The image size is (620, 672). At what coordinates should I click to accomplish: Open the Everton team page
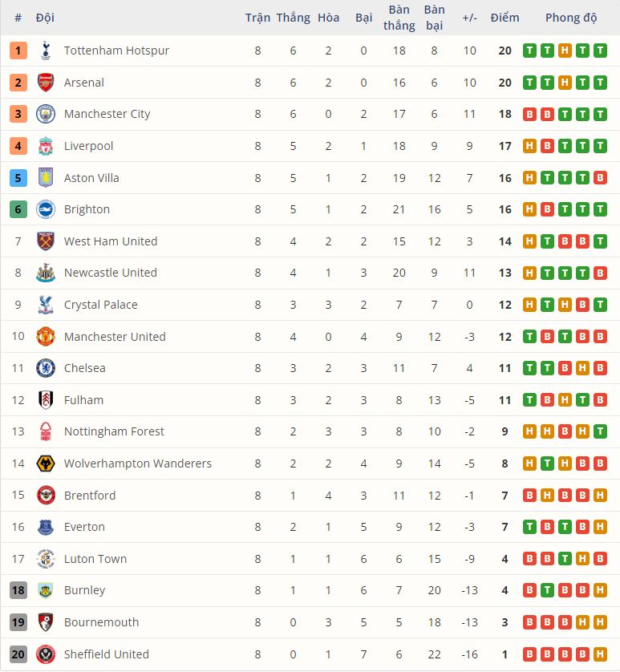pos(84,527)
